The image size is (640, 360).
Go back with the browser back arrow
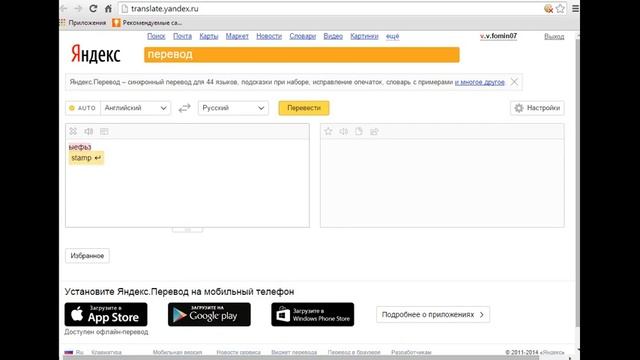[x=64, y=8]
